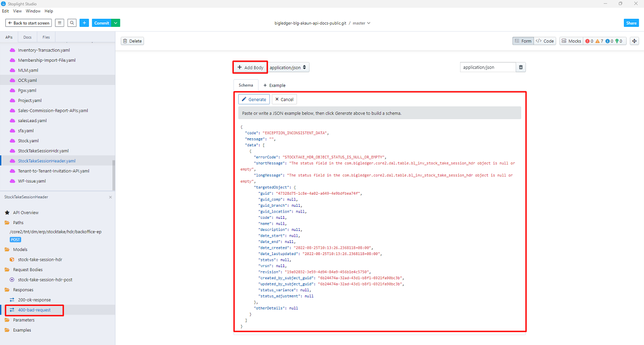Click the Add Body button
Image resolution: width=644 pixels, height=345 pixels.
click(x=250, y=68)
